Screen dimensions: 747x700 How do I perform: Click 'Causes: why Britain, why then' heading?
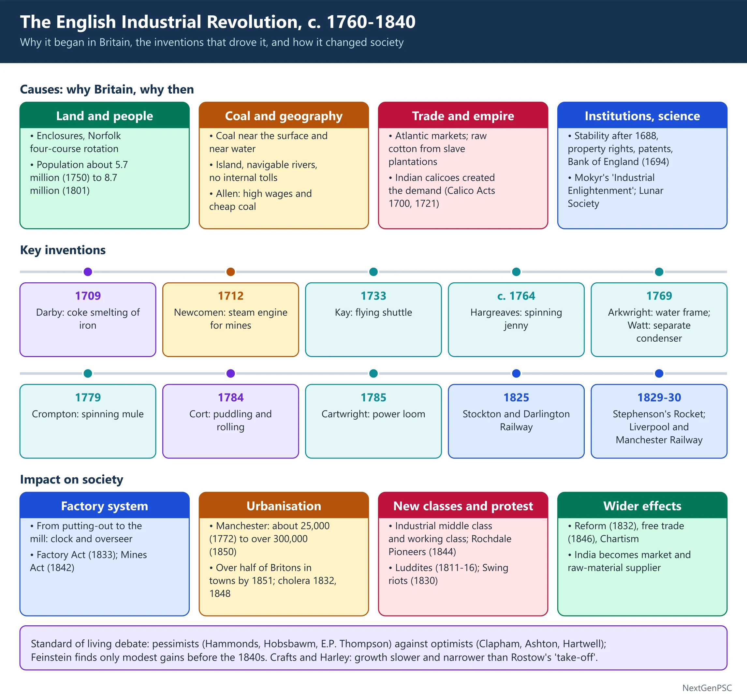tap(107, 89)
